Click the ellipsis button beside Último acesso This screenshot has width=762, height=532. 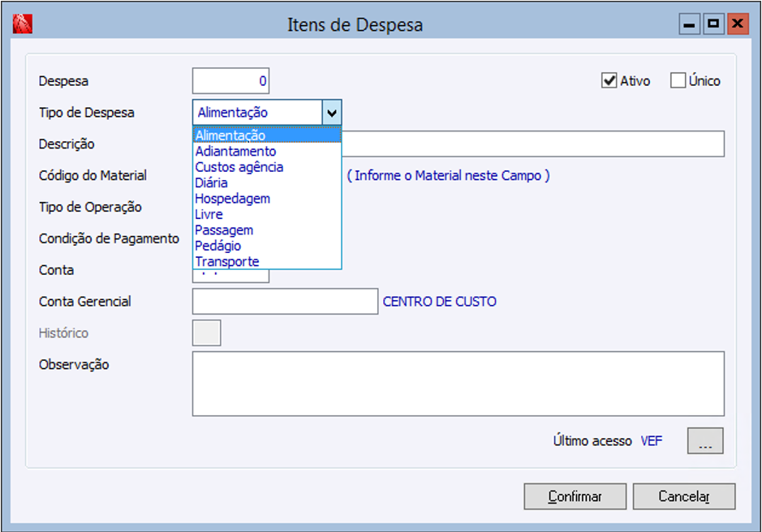click(x=704, y=441)
